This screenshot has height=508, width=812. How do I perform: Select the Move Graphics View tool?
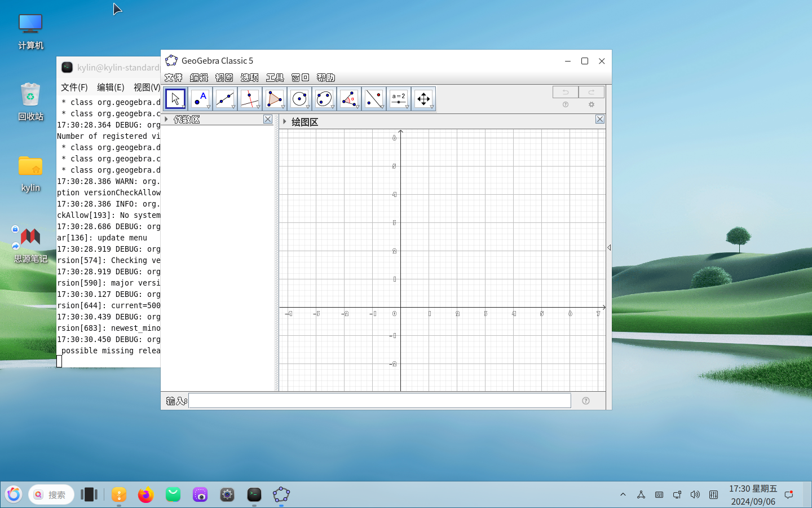pyautogui.click(x=423, y=99)
